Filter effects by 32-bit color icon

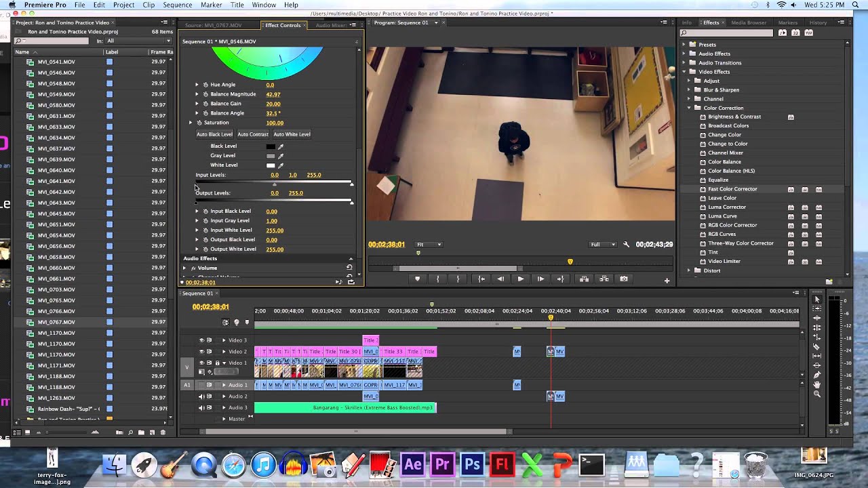794,33
